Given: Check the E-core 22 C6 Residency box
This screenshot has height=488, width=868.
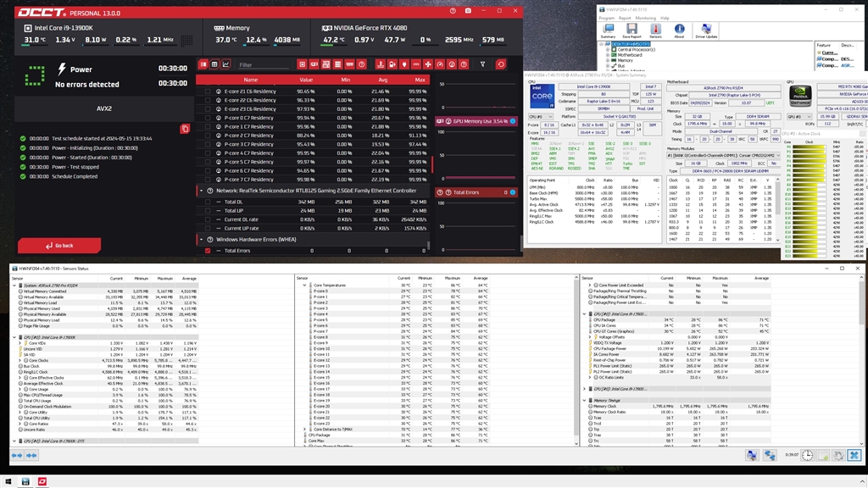Looking at the screenshot, I should (x=209, y=101).
